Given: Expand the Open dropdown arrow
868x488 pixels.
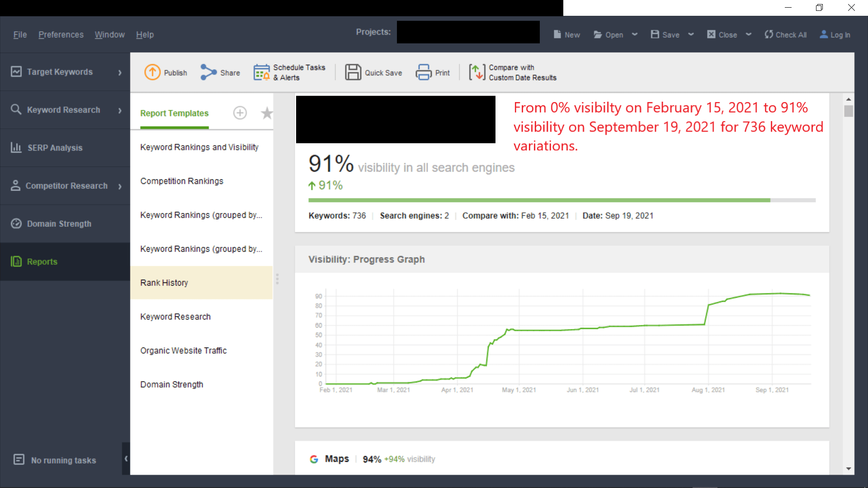Looking at the screenshot, I should pos(635,34).
